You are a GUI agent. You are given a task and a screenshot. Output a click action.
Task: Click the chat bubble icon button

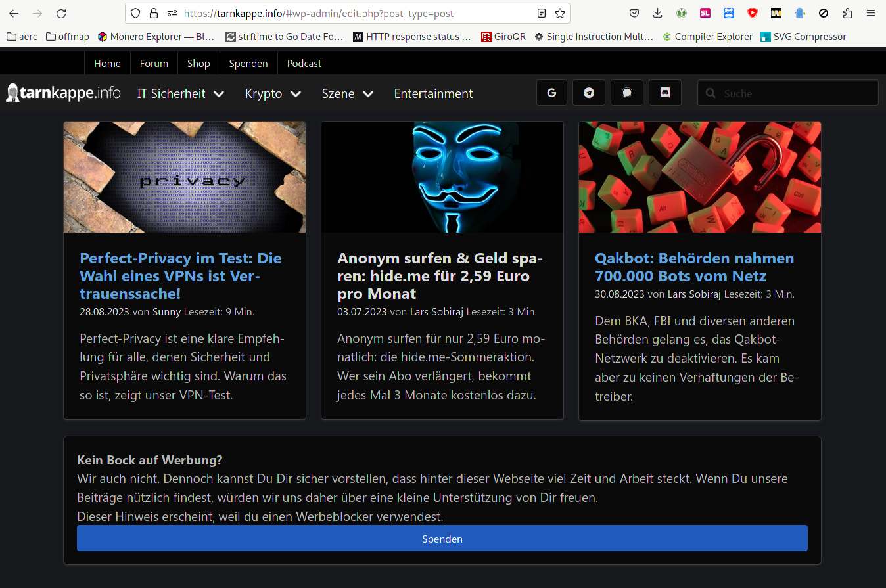coord(627,93)
